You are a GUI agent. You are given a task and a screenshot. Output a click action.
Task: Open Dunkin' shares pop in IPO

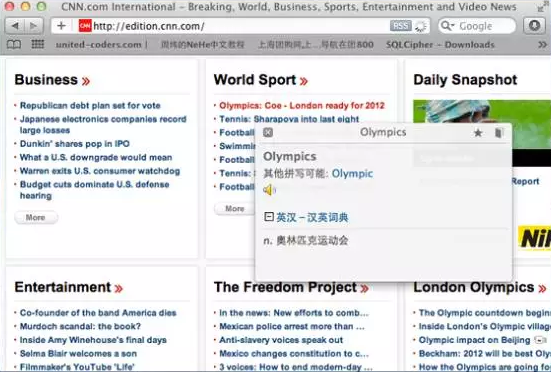[x=74, y=144]
